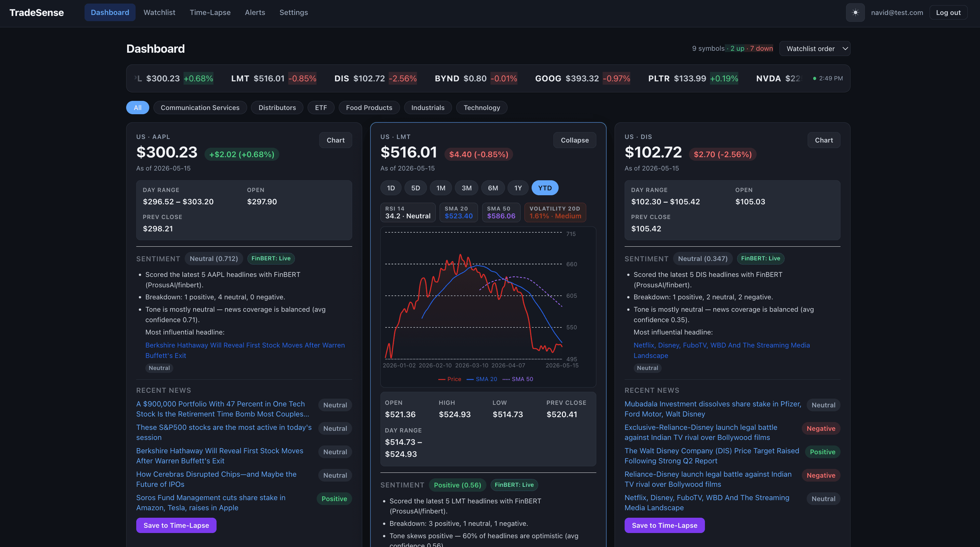Click the SMA 20 $523.40 badge
The image size is (980, 547).
458,212
